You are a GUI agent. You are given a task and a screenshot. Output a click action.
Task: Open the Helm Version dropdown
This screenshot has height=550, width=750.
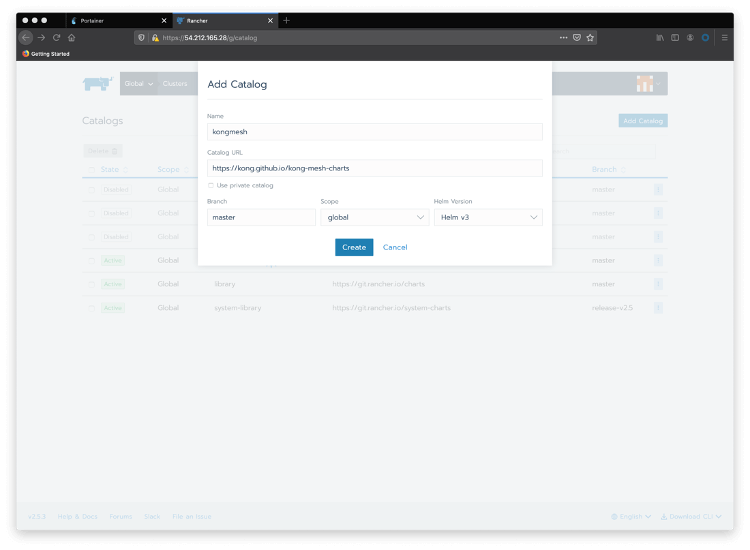click(x=488, y=217)
